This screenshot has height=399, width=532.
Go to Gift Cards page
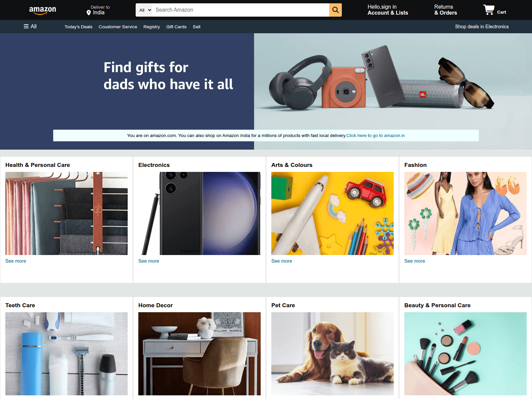[x=176, y=27]
